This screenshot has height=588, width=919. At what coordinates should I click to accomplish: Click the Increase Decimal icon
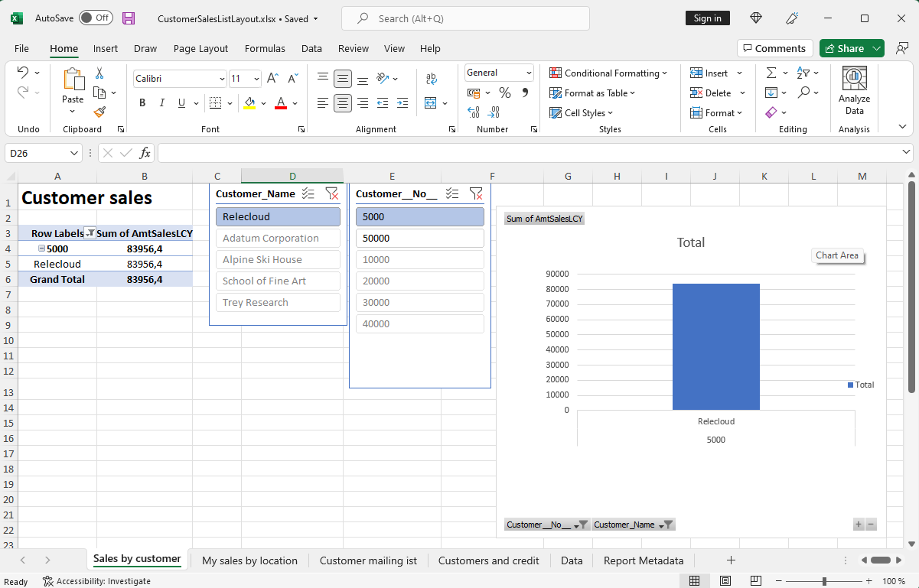coord(474,112)
